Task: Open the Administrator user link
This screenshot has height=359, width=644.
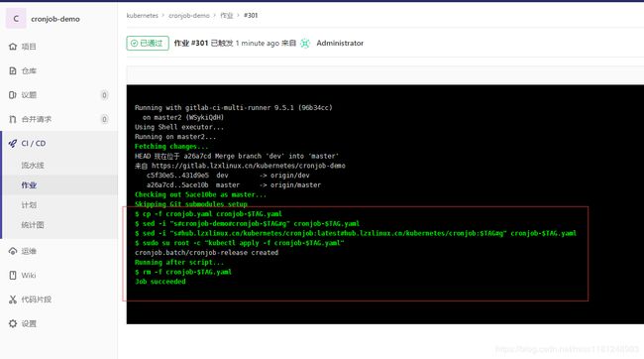Action: 340,44
